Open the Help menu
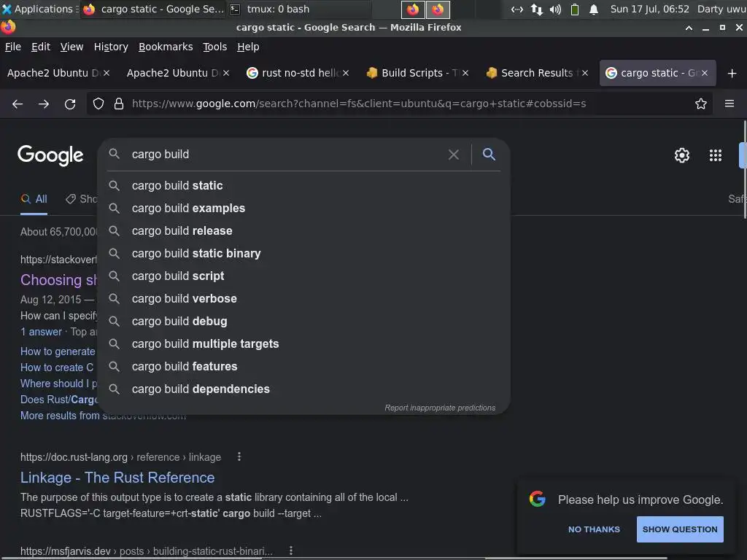The width and height of the screenshot is (747, 560). pyautogui.click(x=248, y=47)
